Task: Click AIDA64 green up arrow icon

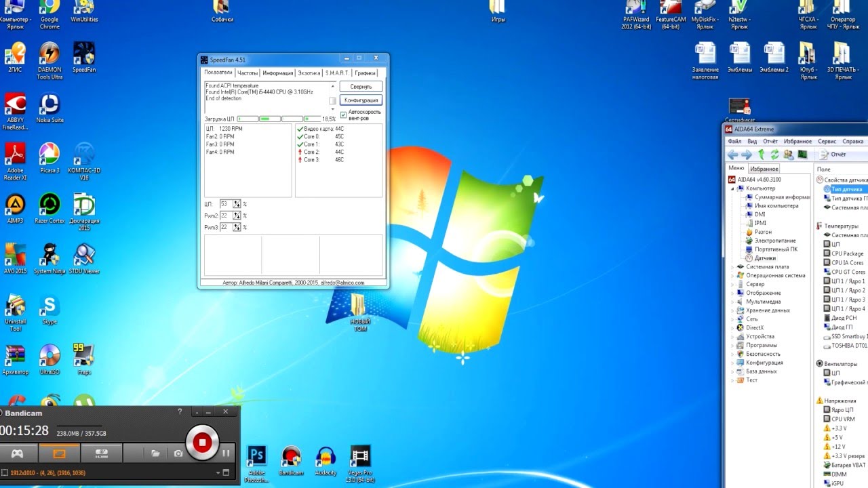Action: [x=762, y=155]
